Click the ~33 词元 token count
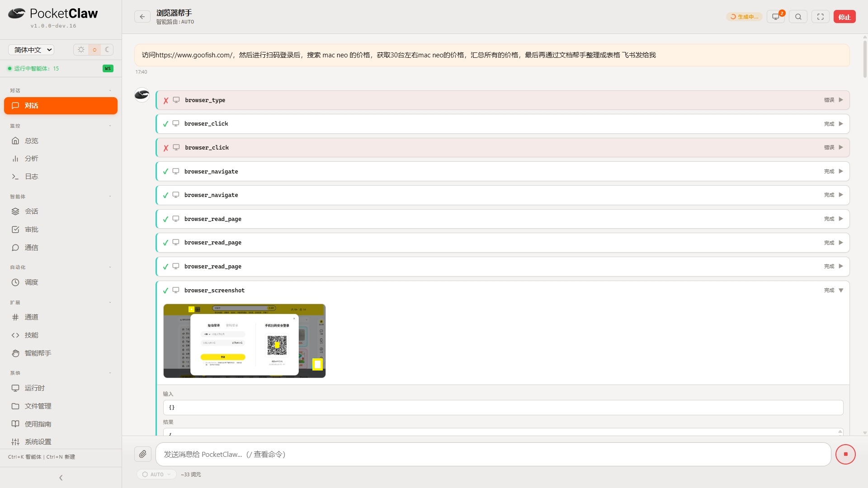Image resolution: width=868 pixels, height=488 pixels. (x=191, y=474)
